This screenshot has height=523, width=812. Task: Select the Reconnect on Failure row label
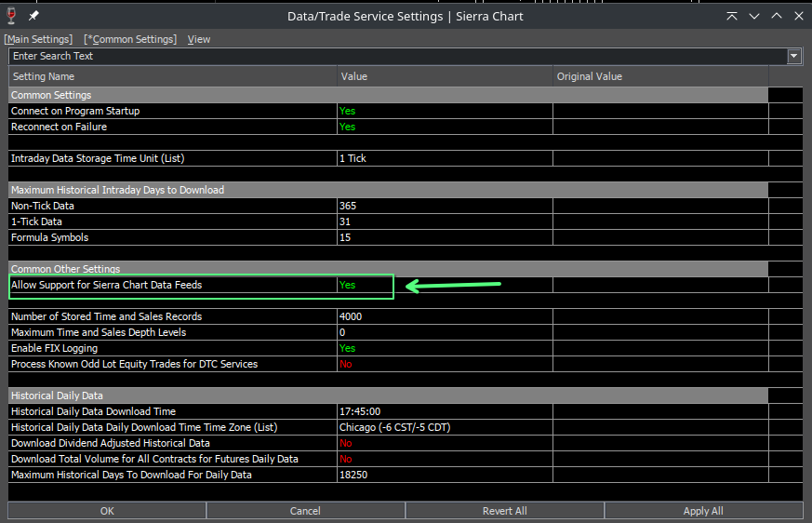59,127
